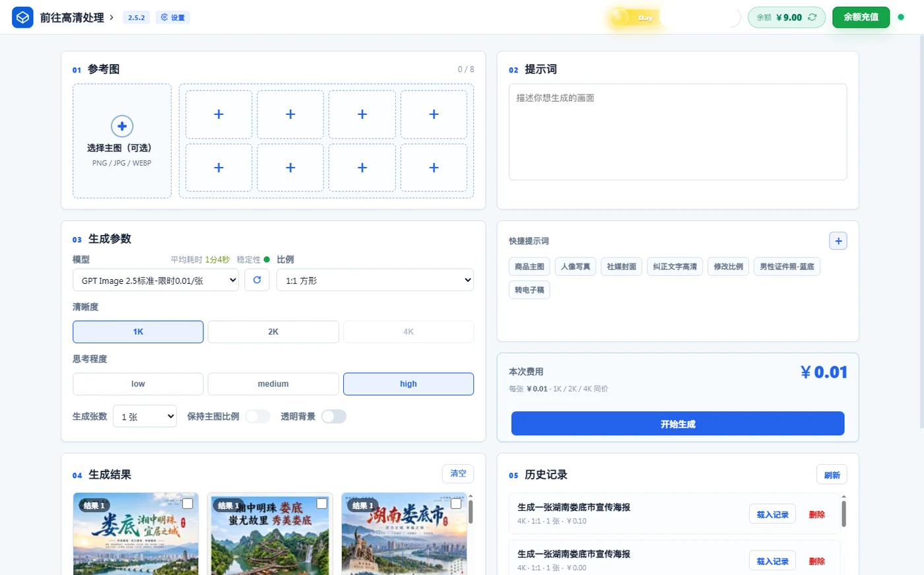Enable the 保持主图比例 switch
The width and height of the screenshot is (924, 575).
point(257,417)
